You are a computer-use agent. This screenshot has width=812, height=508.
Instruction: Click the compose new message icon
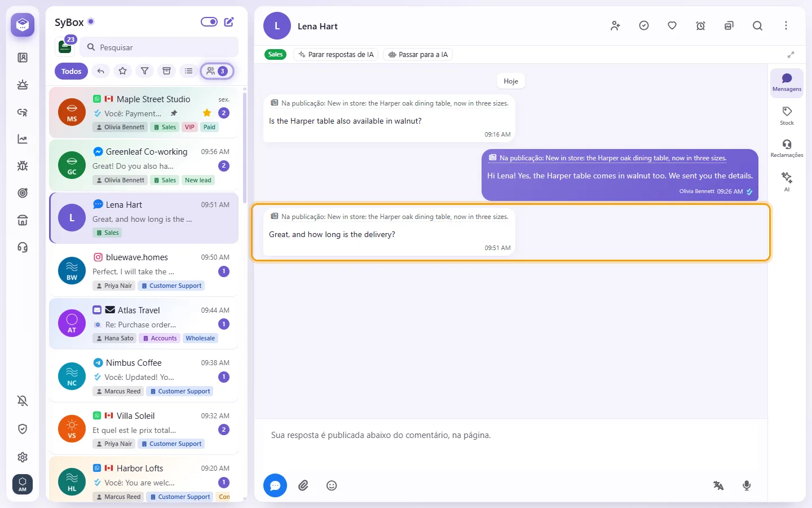[229, 22]
